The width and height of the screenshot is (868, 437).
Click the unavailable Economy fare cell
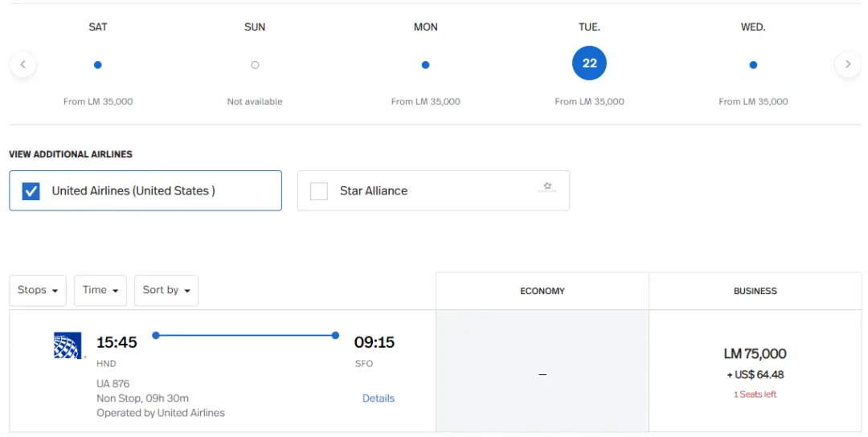[542, 371]
